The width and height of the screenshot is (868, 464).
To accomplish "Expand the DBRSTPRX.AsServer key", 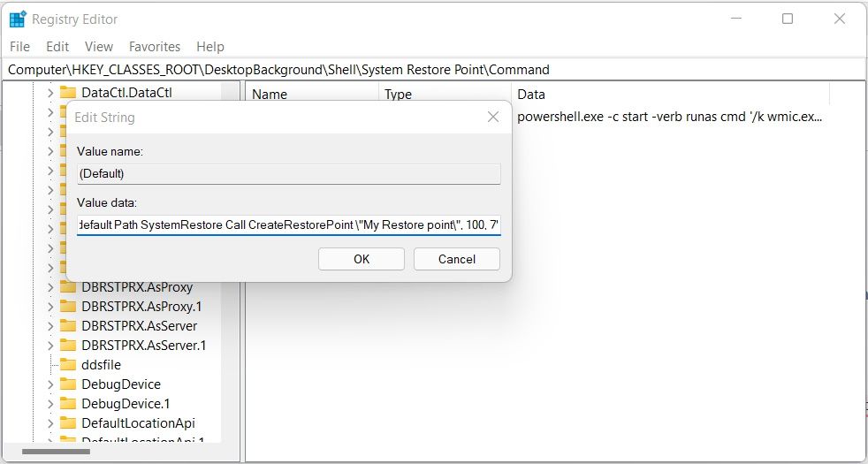I will (x=50, y=325).
